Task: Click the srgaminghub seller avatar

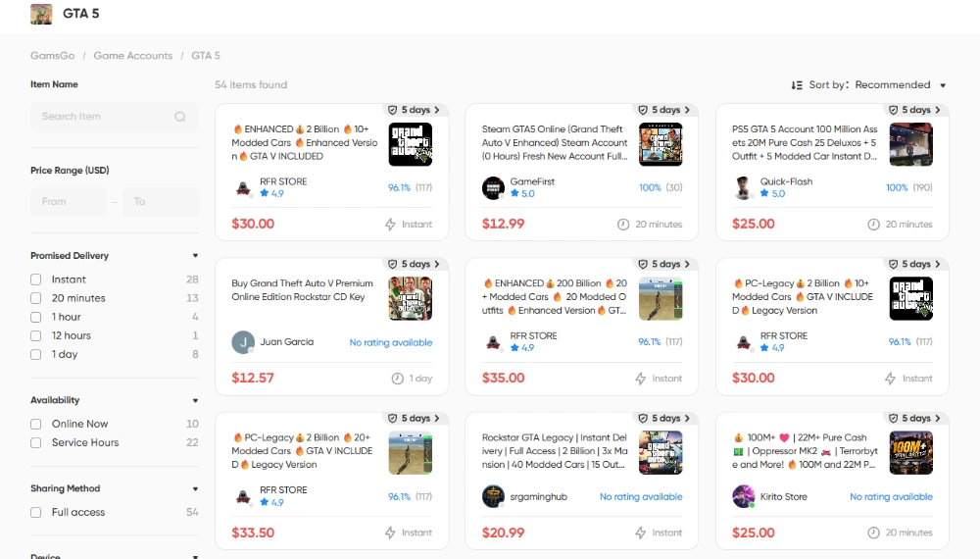Action: (493, 496)
